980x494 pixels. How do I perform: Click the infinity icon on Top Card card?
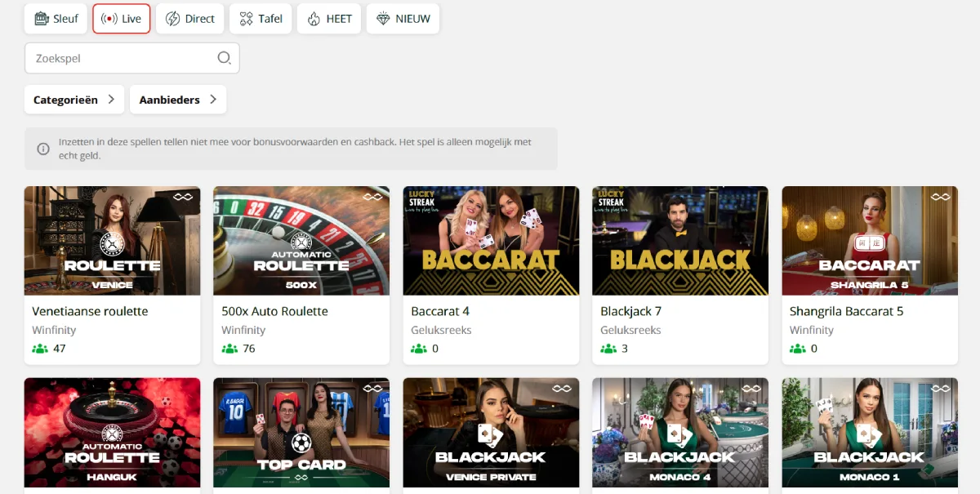point(372,389)
